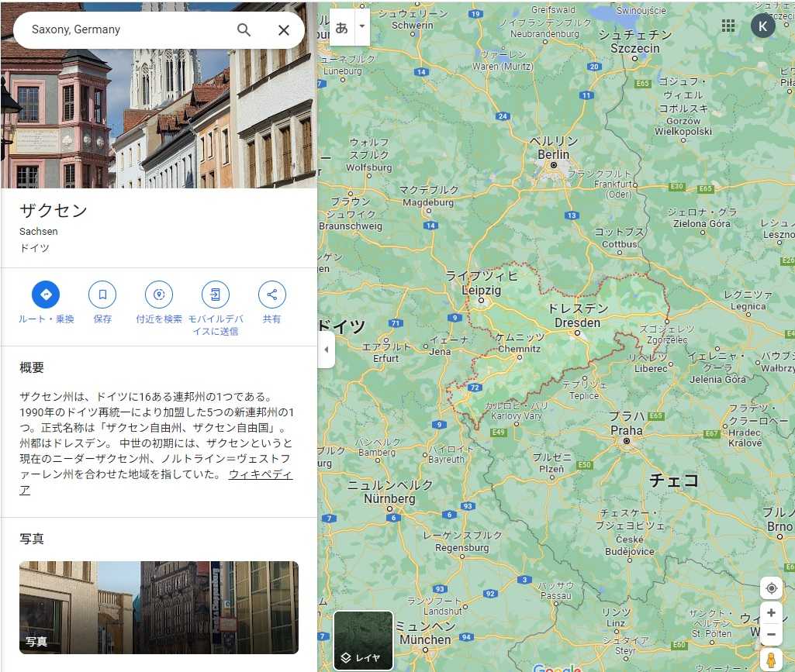Viewport: 795px width, 672px height.
Task: Click the Search nearby (付近を検索) icon
Action: (159, 295)
